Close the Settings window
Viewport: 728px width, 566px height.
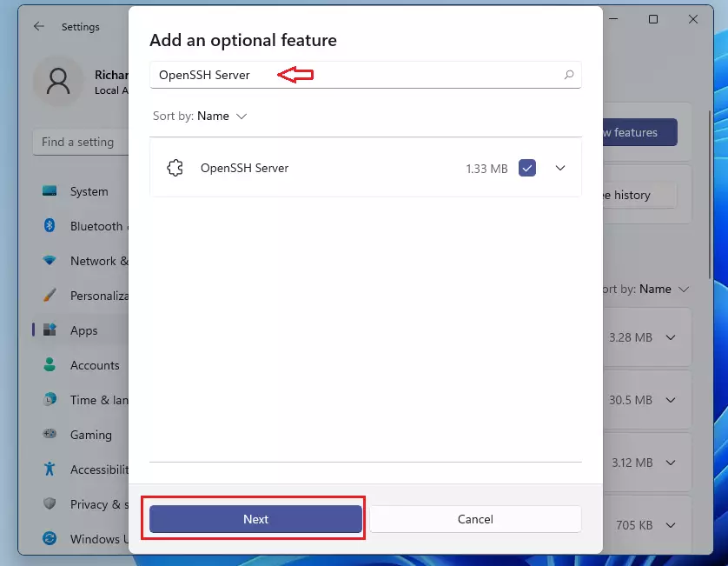[x=693, y=19]
